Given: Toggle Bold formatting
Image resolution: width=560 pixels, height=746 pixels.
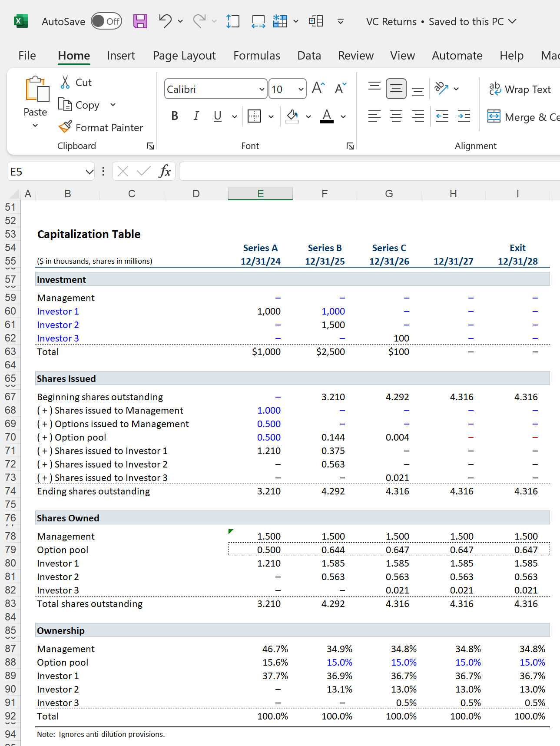Looking at the screenshot, I should [x=175, y=116].
